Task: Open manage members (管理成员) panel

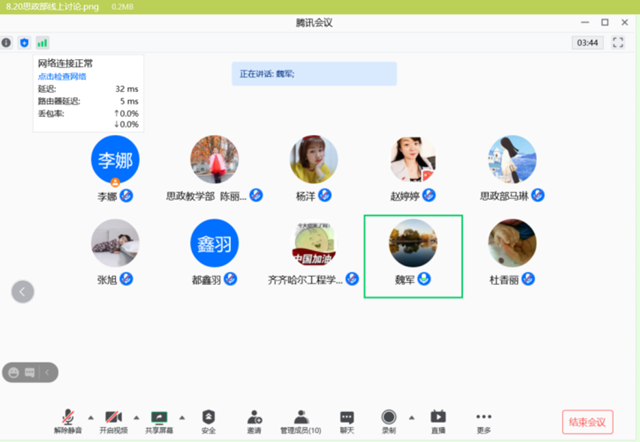Action: (300, 419)
